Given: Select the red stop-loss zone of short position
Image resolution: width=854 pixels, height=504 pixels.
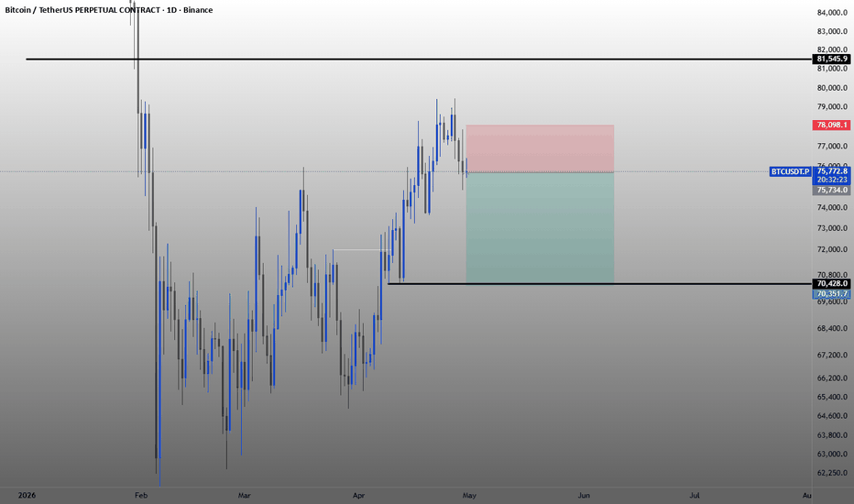Looking at the screenshot, I should tap(540, 148).
